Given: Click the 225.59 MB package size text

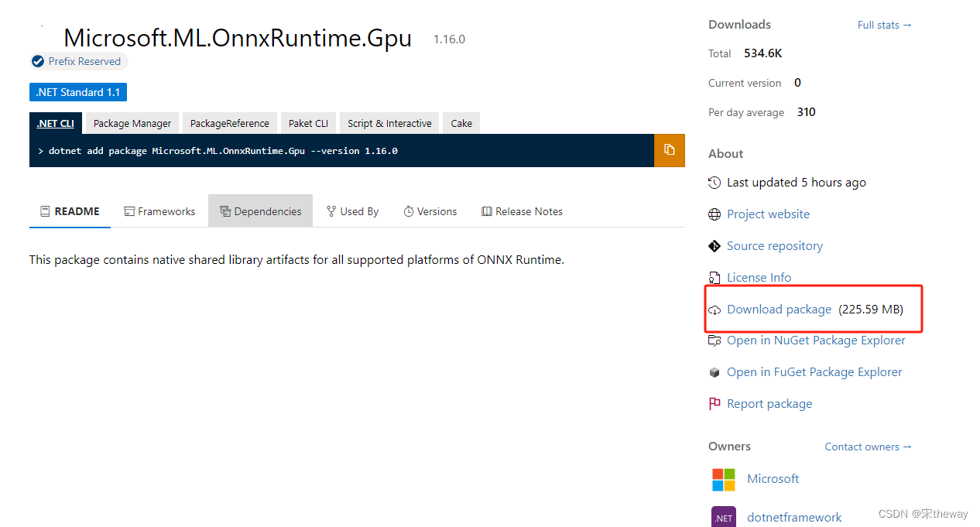Looking at the screenshot, I should pos(871,310).
